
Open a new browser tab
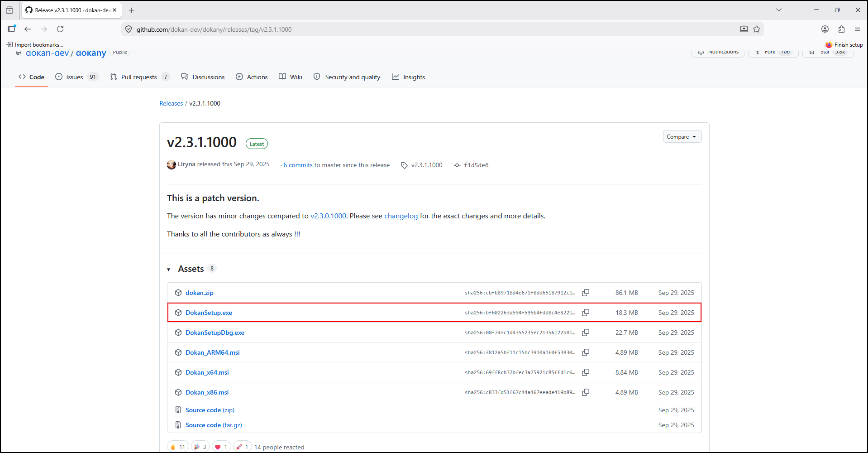pos(131,10)
